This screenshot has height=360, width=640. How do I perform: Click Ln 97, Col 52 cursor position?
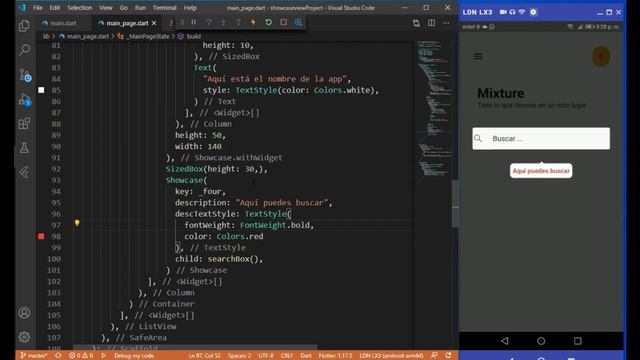[204, 356]
